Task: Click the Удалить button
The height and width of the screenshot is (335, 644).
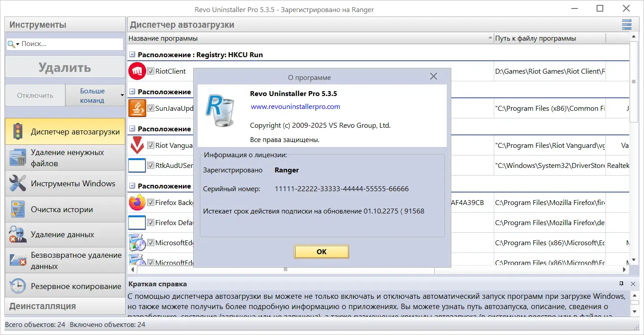Action: [65, 67]
